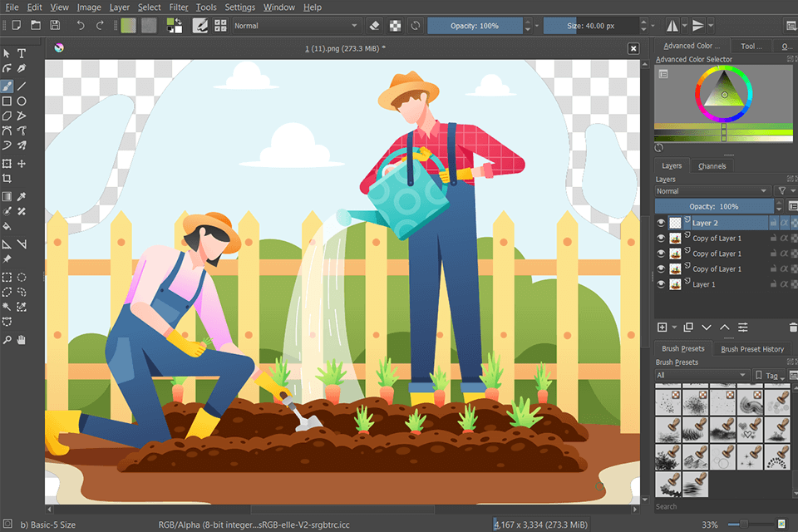
Task: Expand the add layer type arrow
Action: pos(674,328)
